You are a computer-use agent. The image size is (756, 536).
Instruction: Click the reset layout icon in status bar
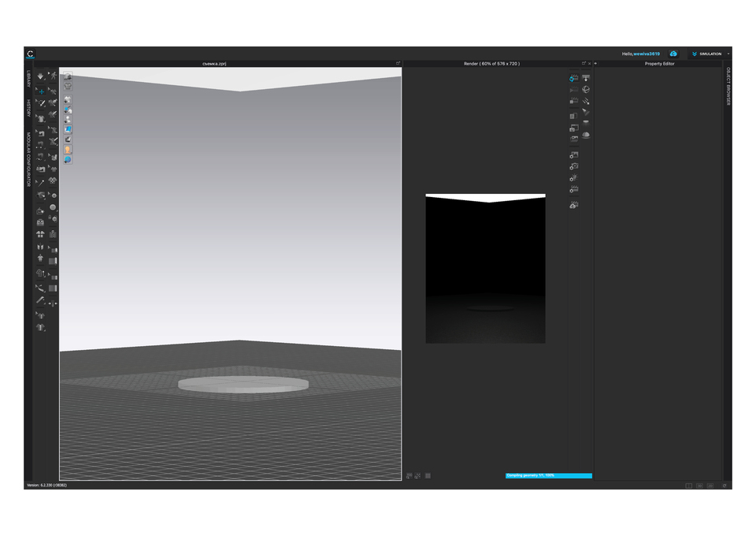point(724,486)
